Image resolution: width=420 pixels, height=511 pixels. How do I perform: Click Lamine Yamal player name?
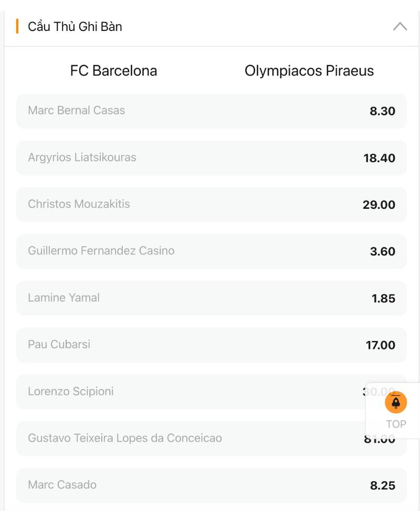(x=64, y=297)
